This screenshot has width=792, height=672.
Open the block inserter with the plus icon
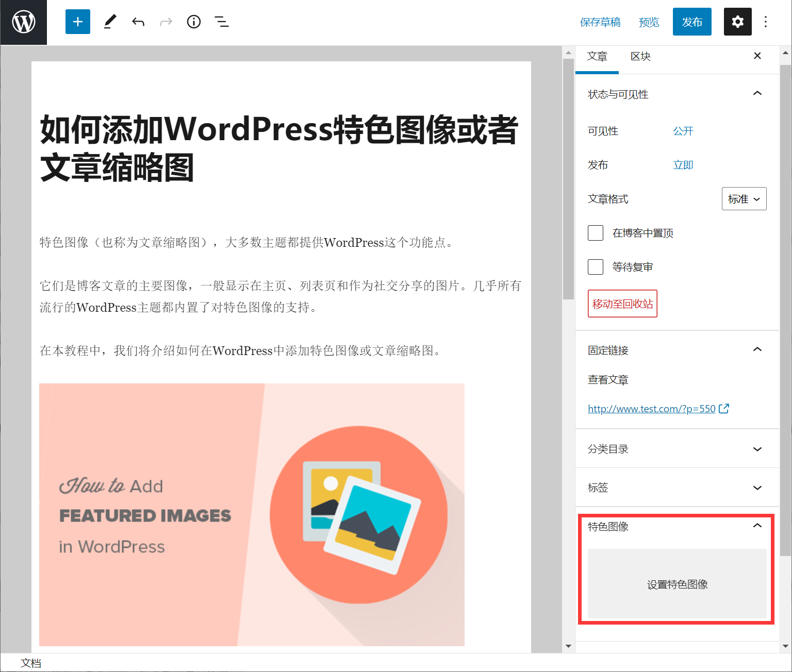[x=77, y=22]
